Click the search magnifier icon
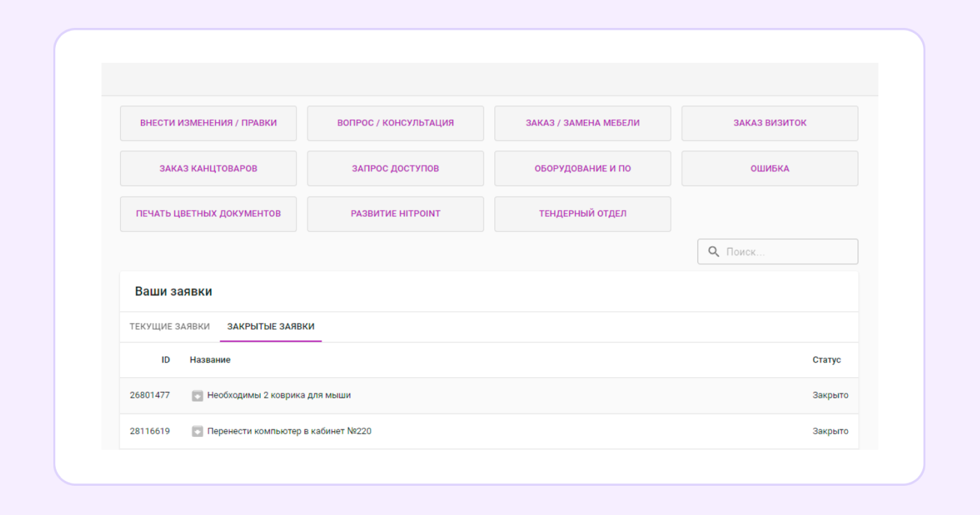Screen dimensions: 980x515 pos(713,252)
